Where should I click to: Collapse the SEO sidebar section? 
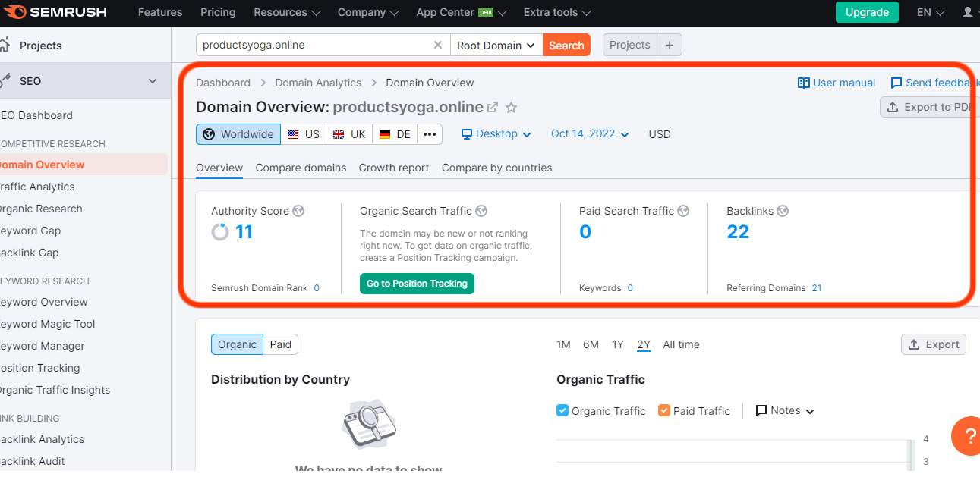[x=153, y=81]
